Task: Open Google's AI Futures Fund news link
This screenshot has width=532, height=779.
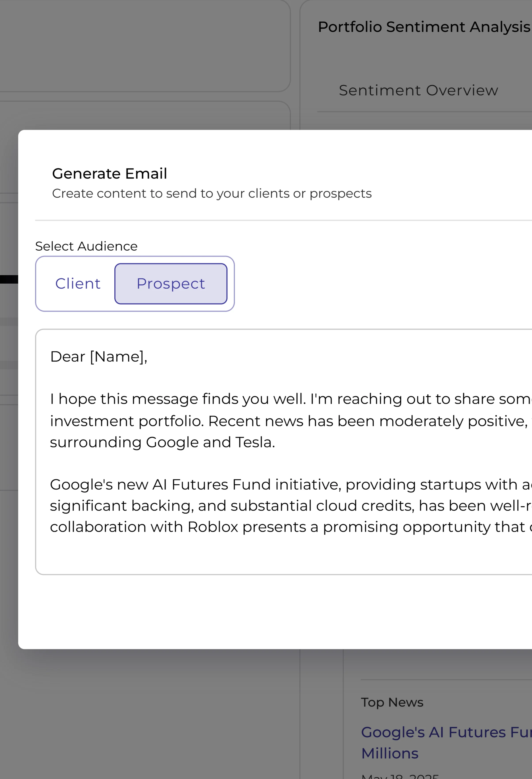Action: click(x=446, y=732)
